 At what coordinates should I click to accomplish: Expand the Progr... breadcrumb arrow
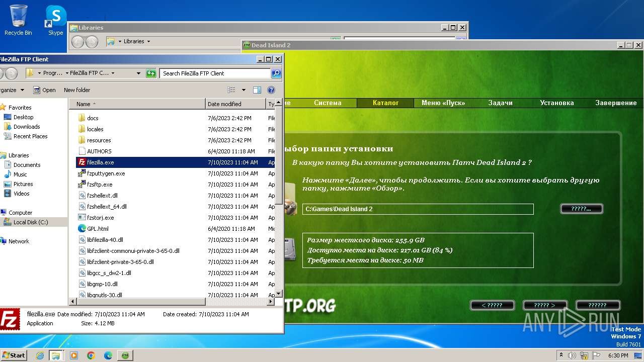coord(67,73)
